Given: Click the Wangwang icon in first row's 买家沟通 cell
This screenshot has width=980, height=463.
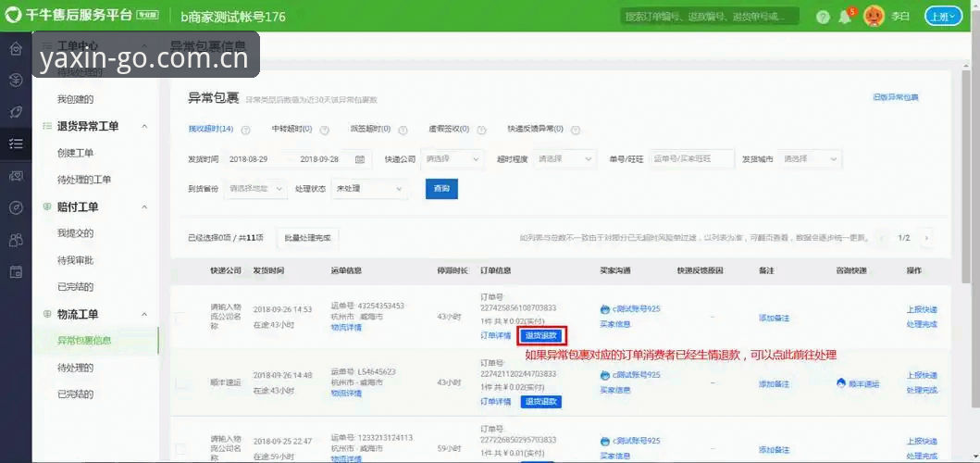Looking at the screenshot, I should coord(604,309).
